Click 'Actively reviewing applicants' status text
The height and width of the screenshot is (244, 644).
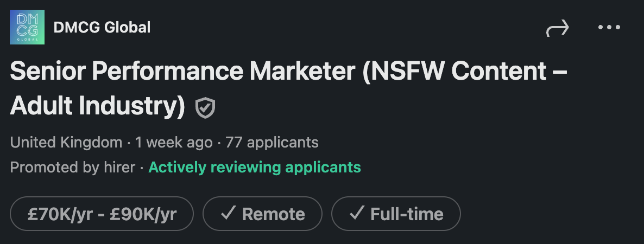pos(255,167)
